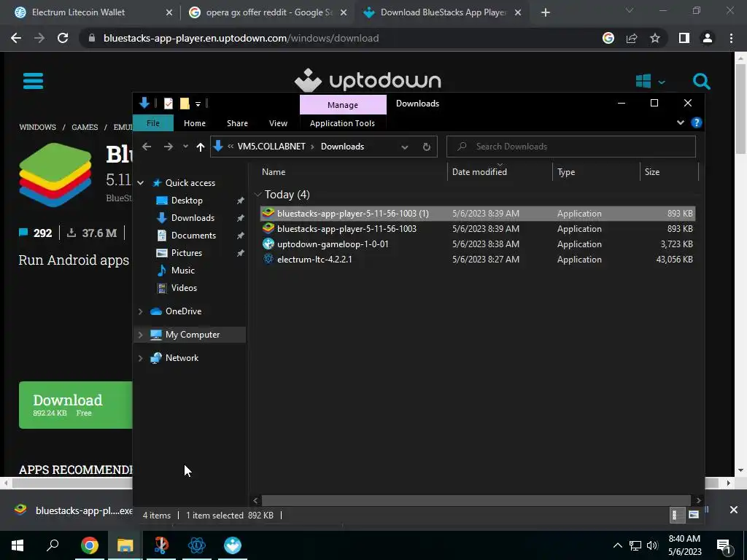The image size is (747, 560).
Task: Open recent locations dropdown
Action: [185, 147]
